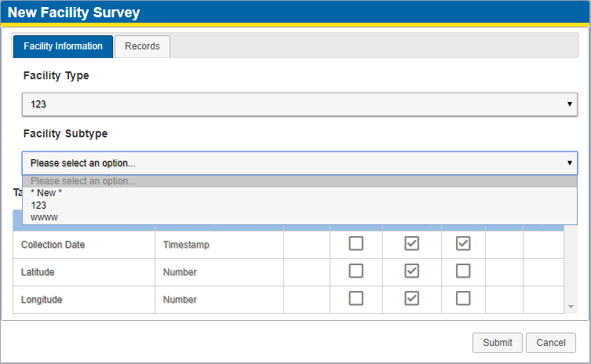This screenshot has height=364, width=591.
Task: Open the Facility Type dropdown arrow
Action: click(x=570, y=104)
